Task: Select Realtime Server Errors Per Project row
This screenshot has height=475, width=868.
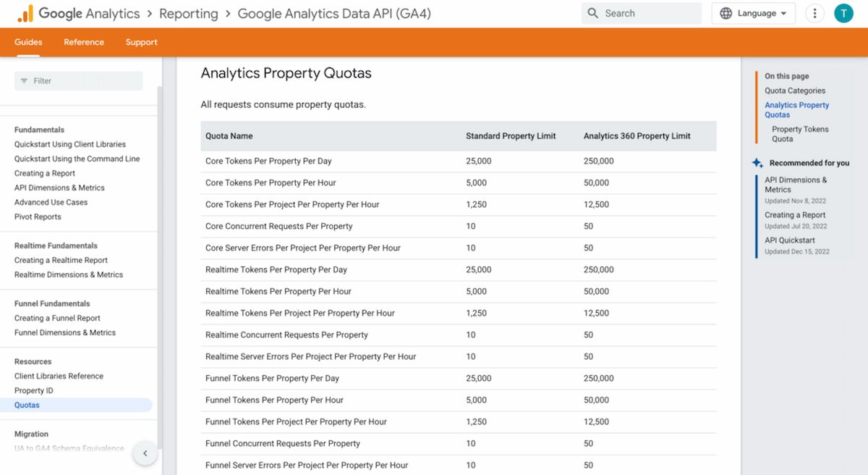Action: (x=459, y=356)
